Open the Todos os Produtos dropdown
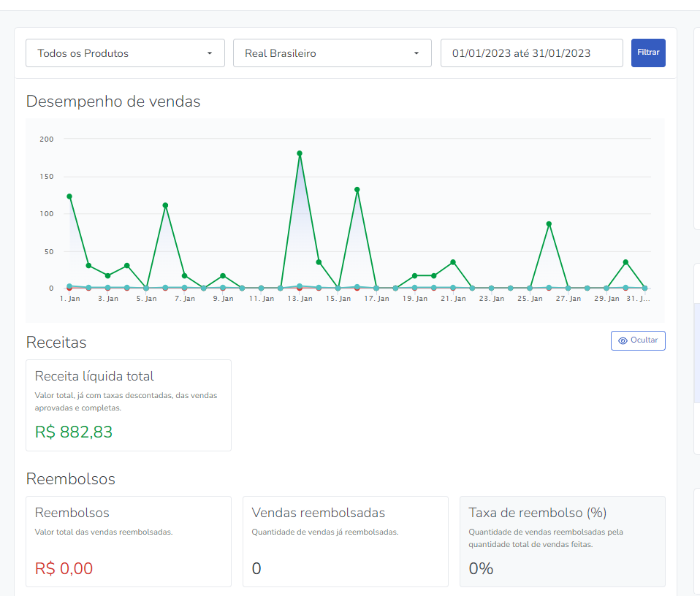 (x=125, y=53)
